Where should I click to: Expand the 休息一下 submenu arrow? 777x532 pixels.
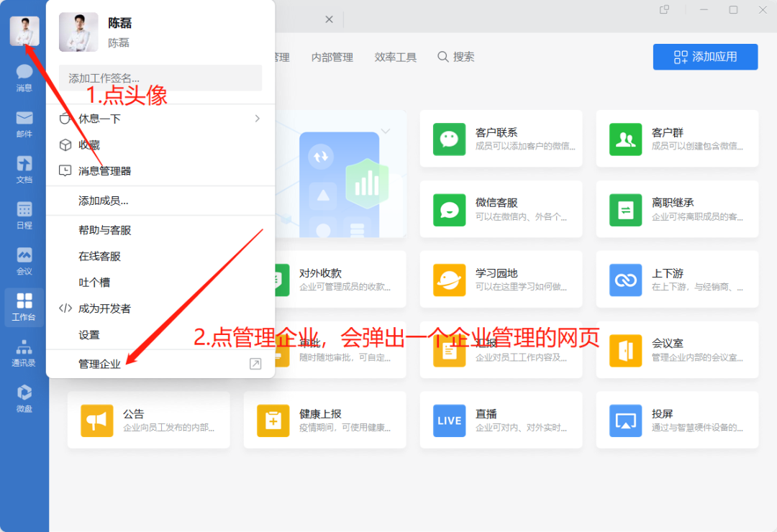tap(257, 119)
